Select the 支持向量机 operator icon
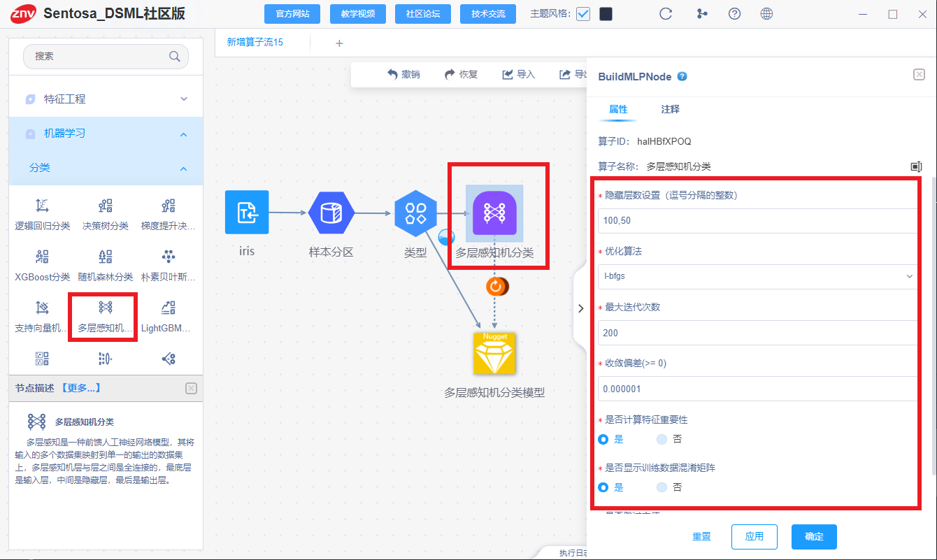Viewport: 937px width, 560px height. click(42, 308)
